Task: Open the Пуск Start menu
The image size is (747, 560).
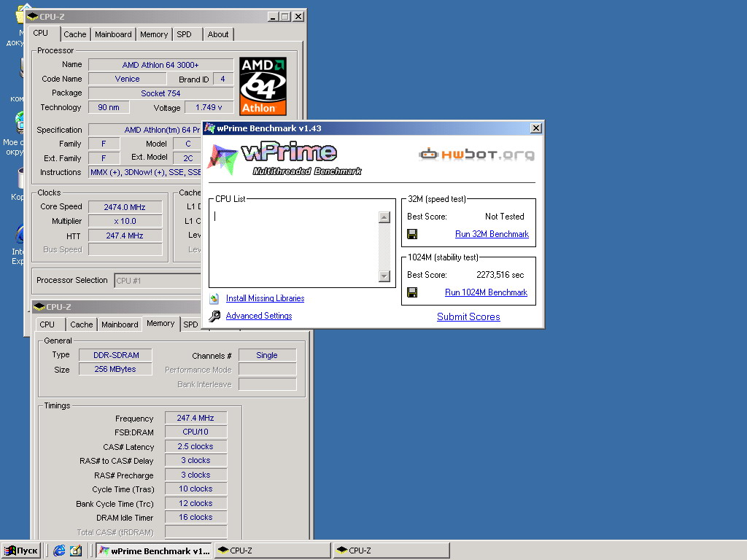Action: [x=21, y=551]
